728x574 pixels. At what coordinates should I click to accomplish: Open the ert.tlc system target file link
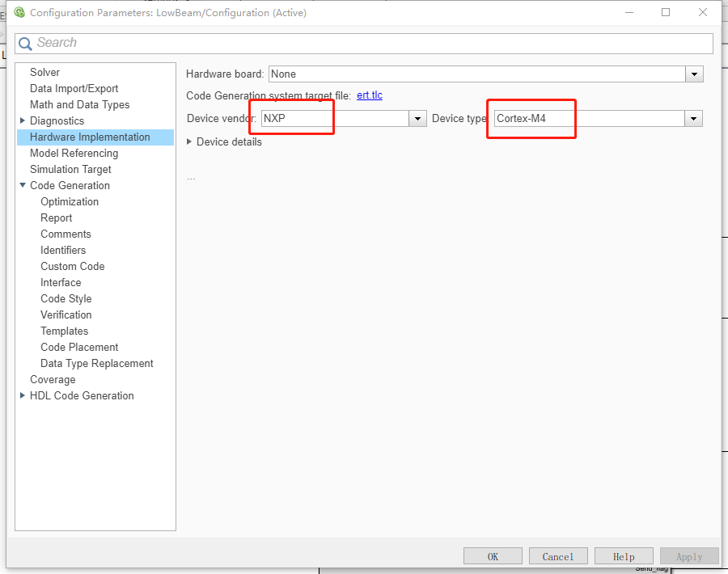[370, 95]
